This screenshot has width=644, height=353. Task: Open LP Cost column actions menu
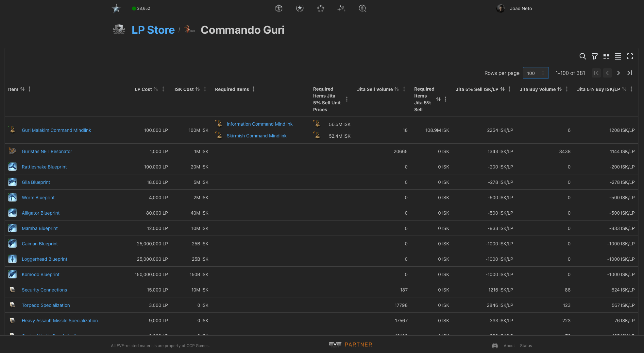tap(163, 89)
